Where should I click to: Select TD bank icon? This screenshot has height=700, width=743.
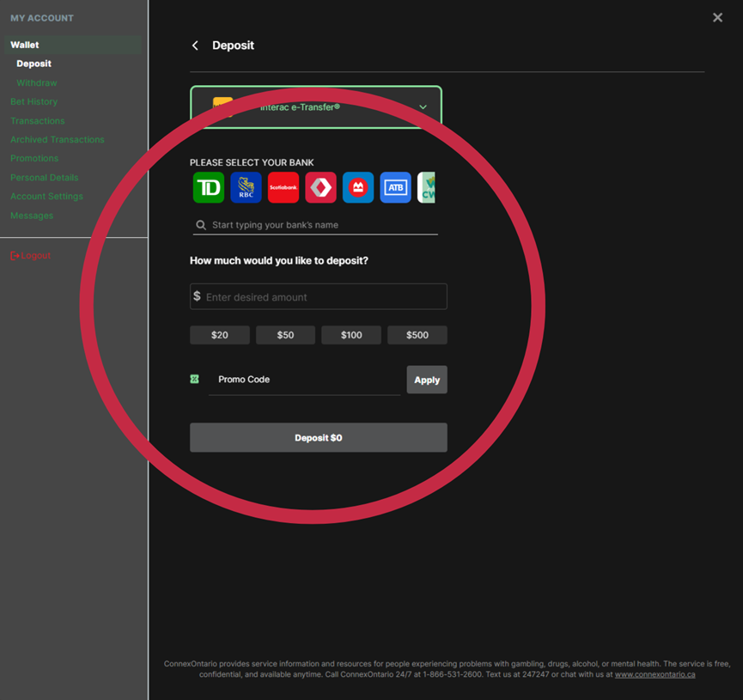pyautogui.click(x=208, y=187)
